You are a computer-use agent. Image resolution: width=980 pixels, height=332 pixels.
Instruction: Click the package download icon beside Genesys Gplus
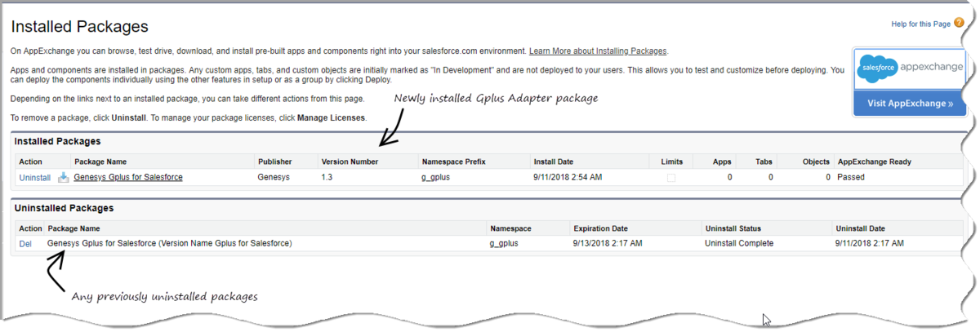[x=64, y=177]
